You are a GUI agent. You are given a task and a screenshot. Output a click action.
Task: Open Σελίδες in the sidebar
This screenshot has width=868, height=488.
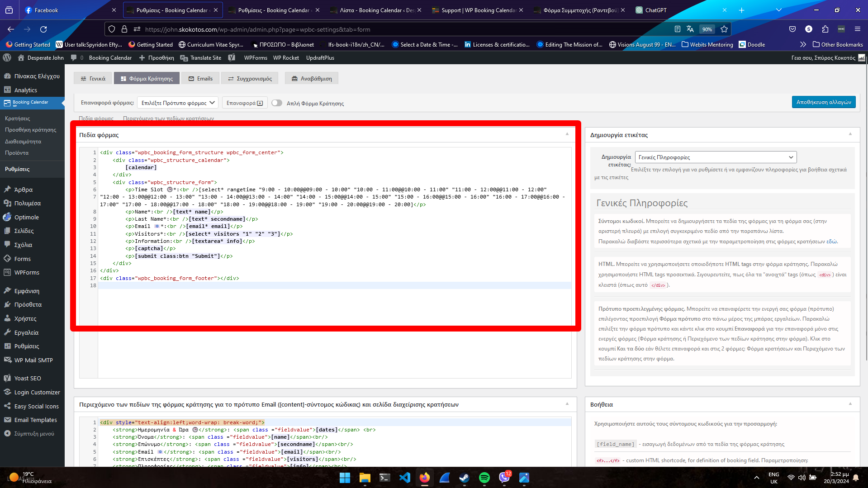32,231
